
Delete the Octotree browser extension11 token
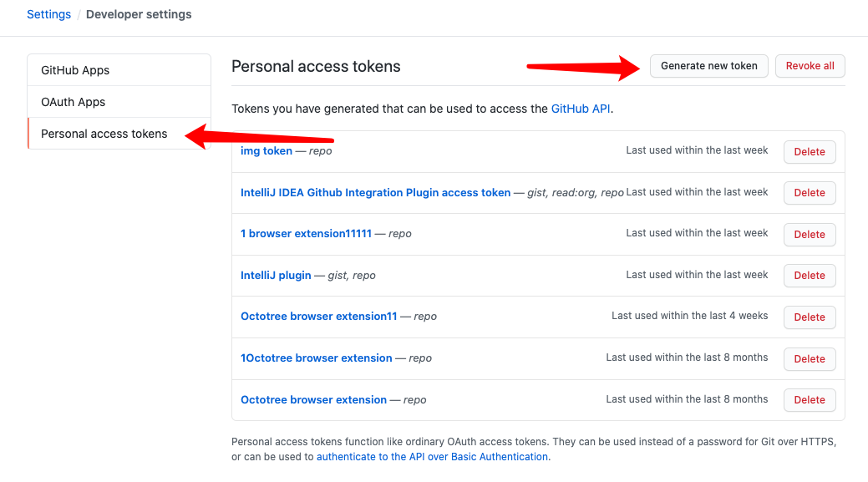point(809,317)
